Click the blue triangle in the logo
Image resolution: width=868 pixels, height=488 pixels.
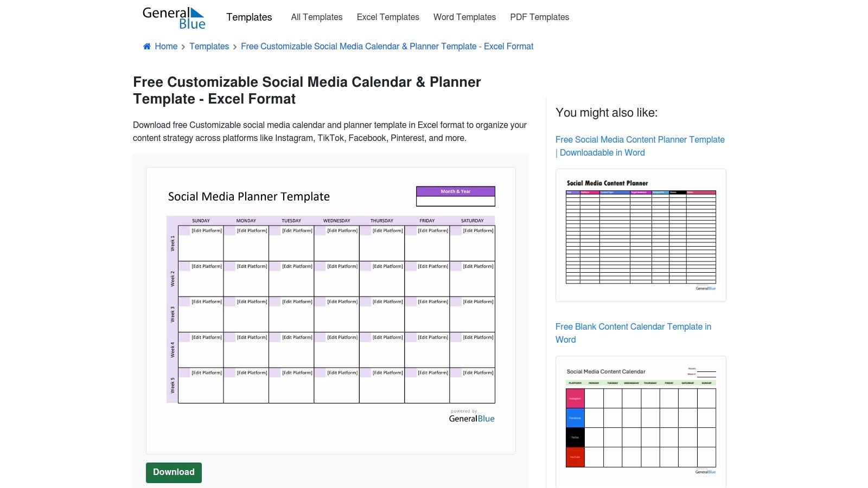(x=199, y=13)
